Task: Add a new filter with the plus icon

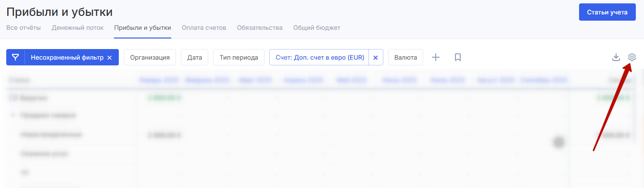Action: (436, 57)
